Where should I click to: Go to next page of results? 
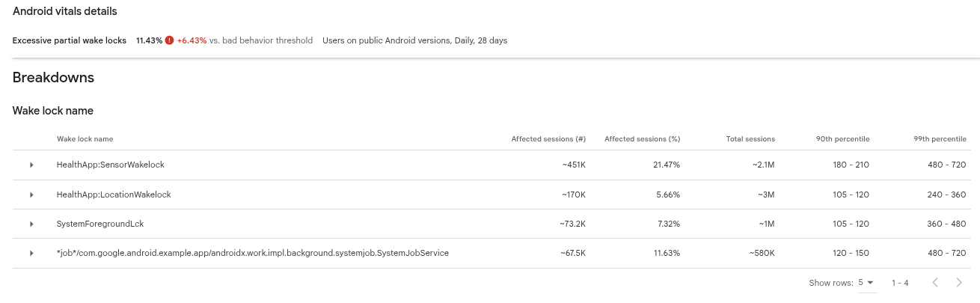959,283
